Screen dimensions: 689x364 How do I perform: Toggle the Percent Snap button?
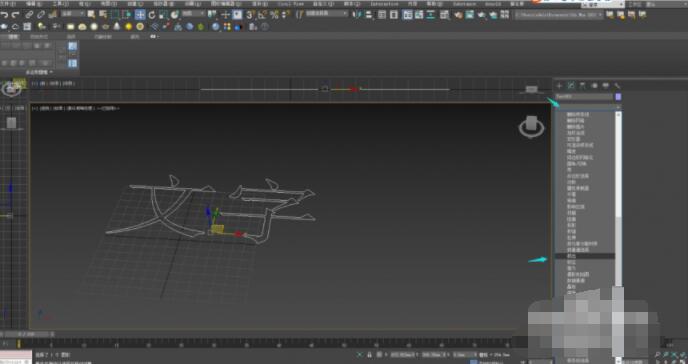tap(274, 15)
